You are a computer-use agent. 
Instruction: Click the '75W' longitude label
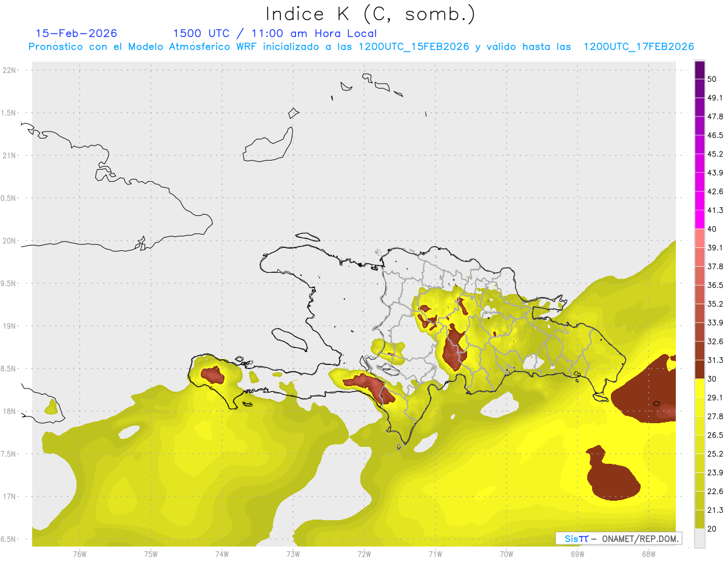pos(150,555)
